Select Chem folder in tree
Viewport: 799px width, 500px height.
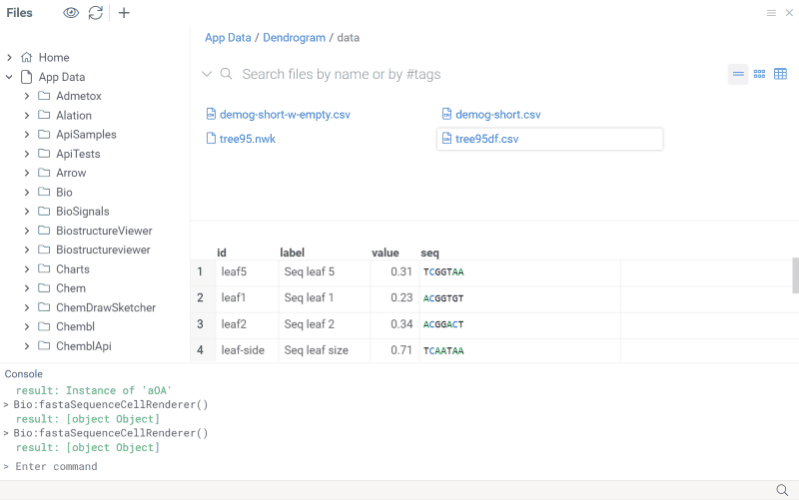coord(71,288)
